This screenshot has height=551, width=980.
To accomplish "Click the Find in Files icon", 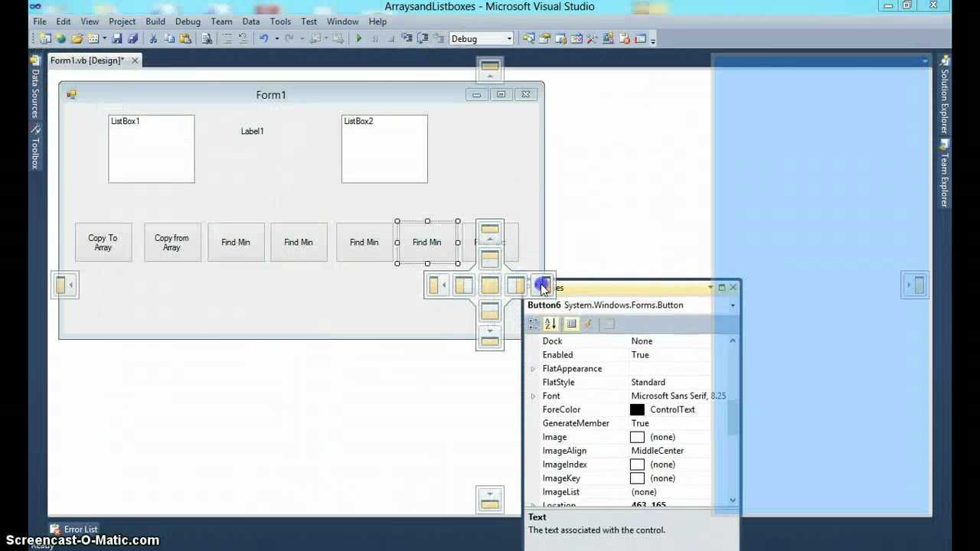I will pos(207,38).
